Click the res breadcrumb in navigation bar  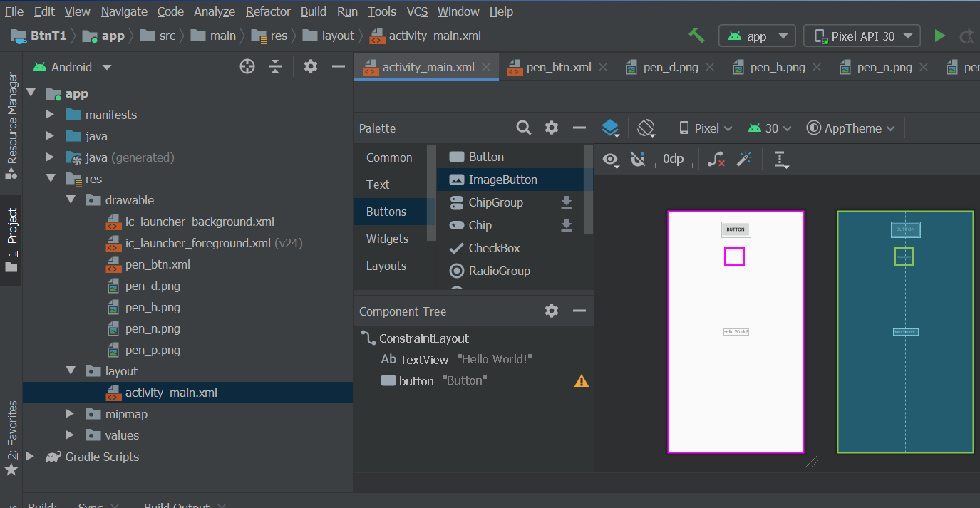point(270,36)
